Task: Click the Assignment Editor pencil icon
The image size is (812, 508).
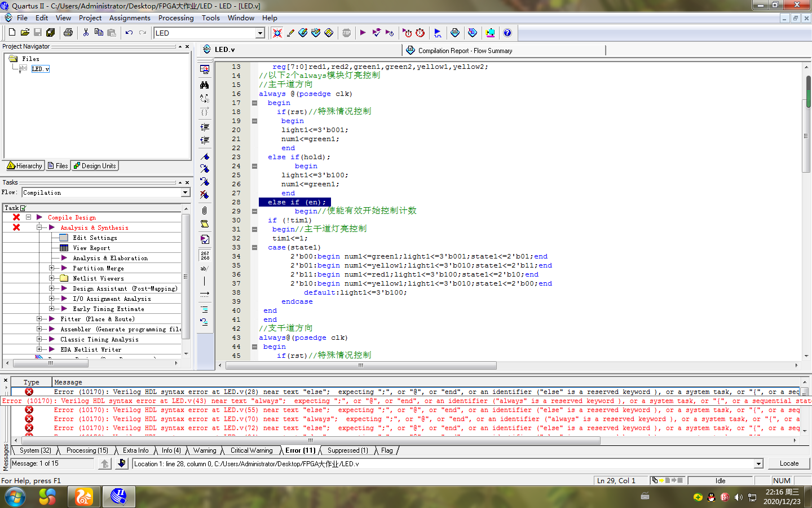Action: [290, 33]
